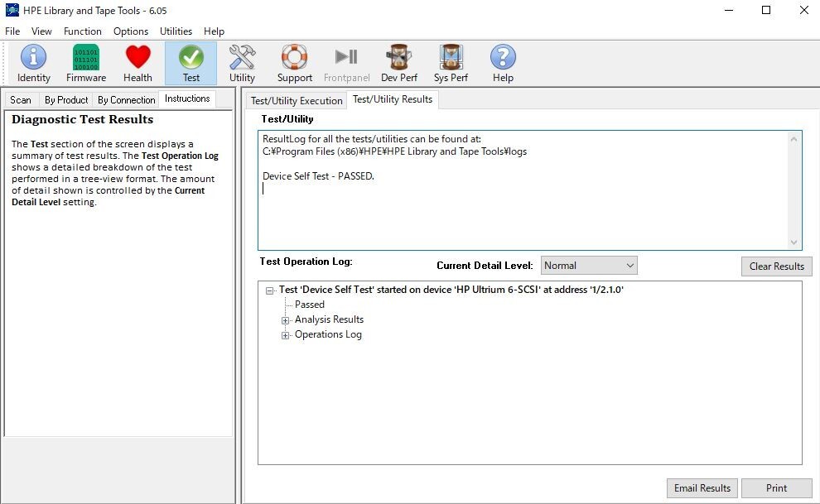The height and width of the screenshot is (504, 820).
Task: Open the View menu
Action: [41, 31]
